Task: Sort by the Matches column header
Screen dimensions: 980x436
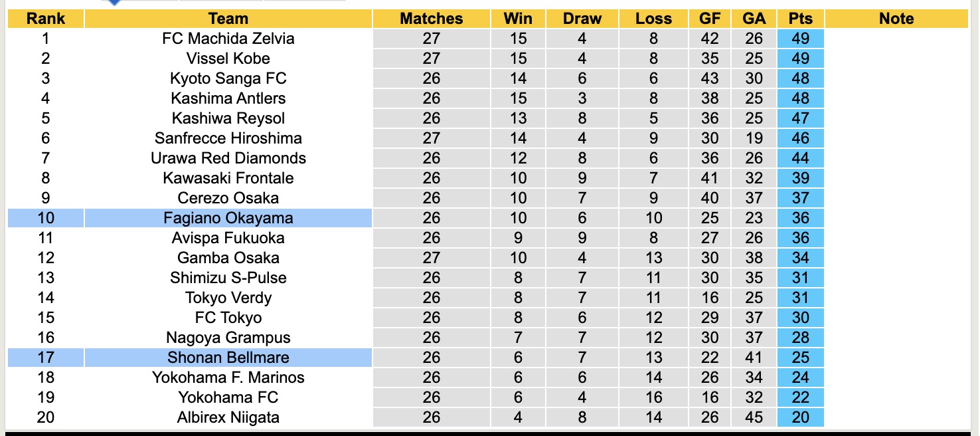Action: pyautogui.click(x=431, y=19)
